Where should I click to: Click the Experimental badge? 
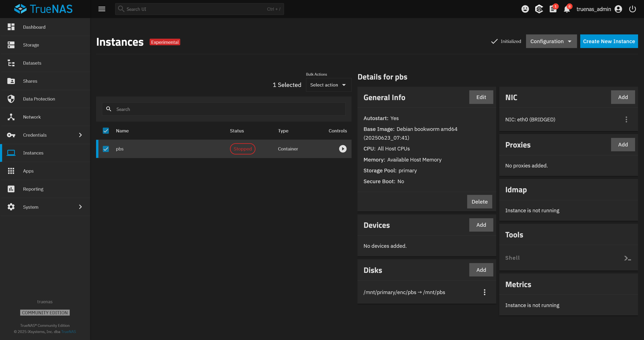click(165, 42)
